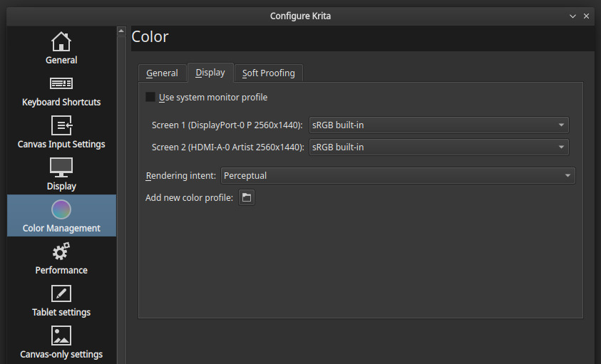This screenshot has height=364, width=601.
Task: Click the 'Color Management' sidebar label
Action: 61,229
